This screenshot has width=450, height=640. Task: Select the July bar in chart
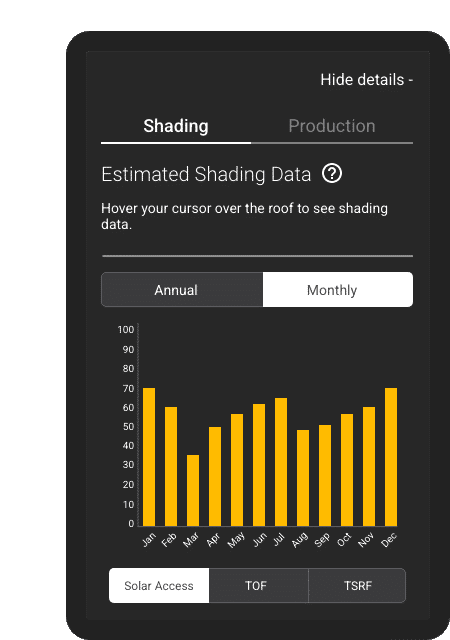[x=281, y=462]
